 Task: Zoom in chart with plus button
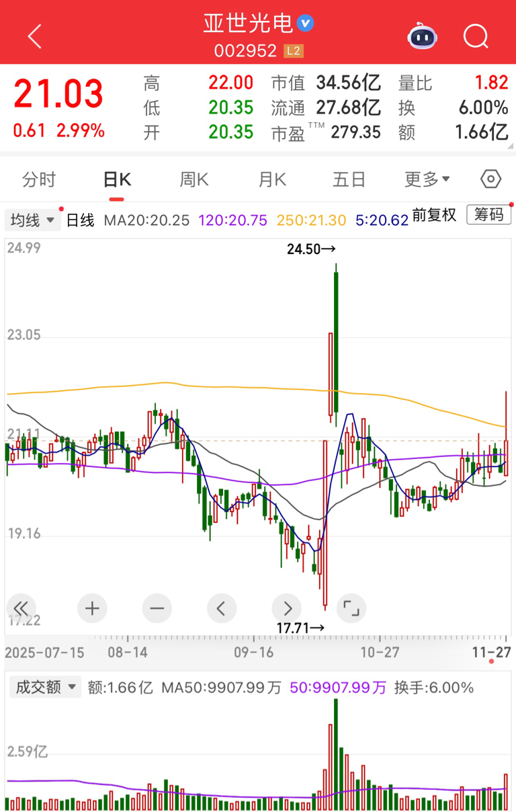coord(92,609)
